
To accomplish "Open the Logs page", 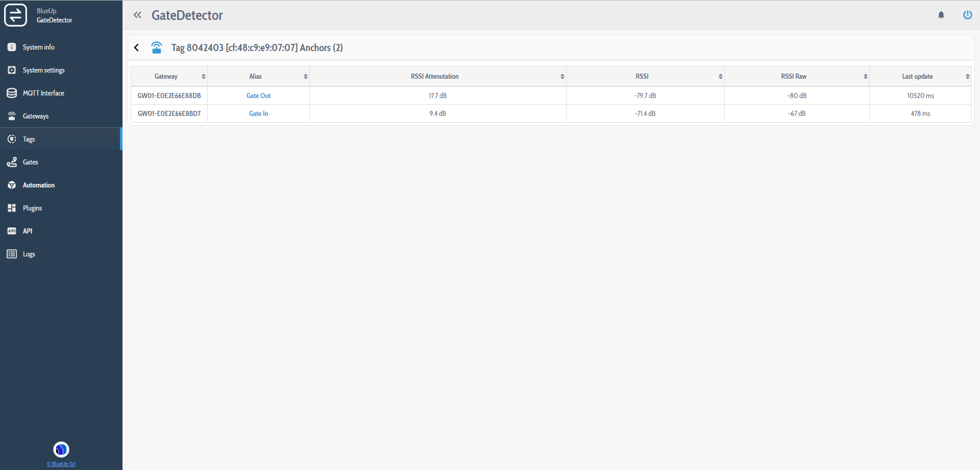I will point(29,254).
